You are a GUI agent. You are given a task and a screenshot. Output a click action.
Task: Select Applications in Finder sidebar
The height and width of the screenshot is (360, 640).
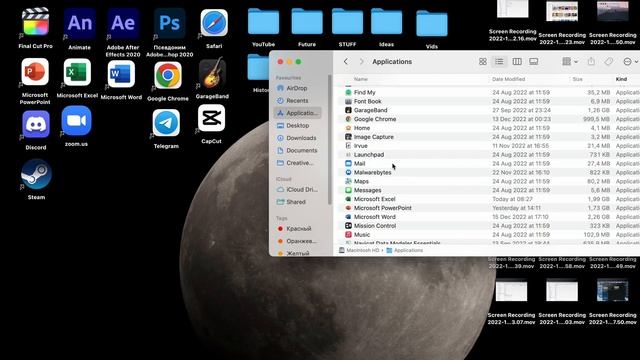[297, 113]
